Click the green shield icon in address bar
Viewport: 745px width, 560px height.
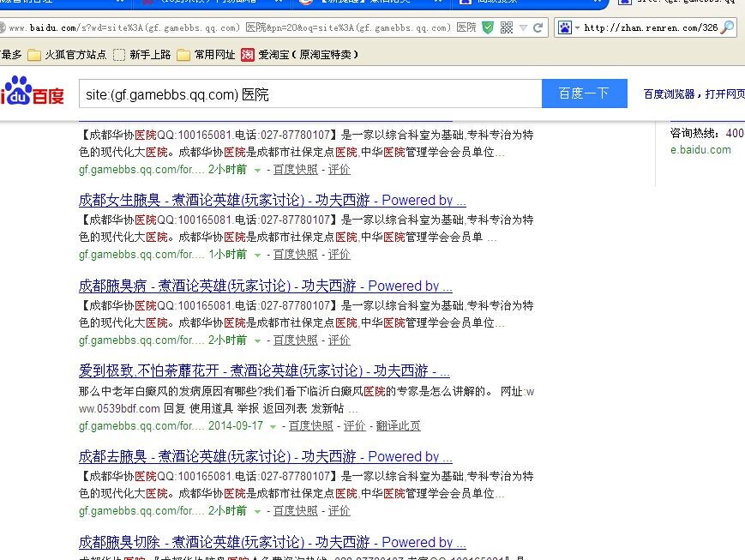488,27
